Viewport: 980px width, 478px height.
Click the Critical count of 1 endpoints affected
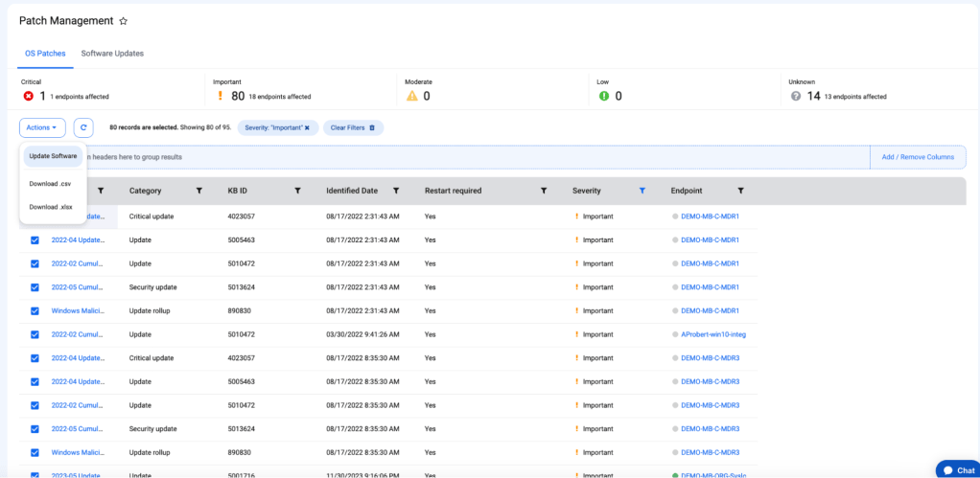43,96
